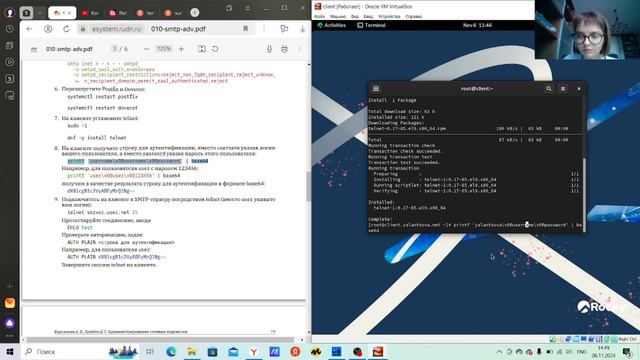Open the tab manager icon in the browser title bar
This screenshot has height=360, width=640.
pyautogui.click(x=229, y=8)
